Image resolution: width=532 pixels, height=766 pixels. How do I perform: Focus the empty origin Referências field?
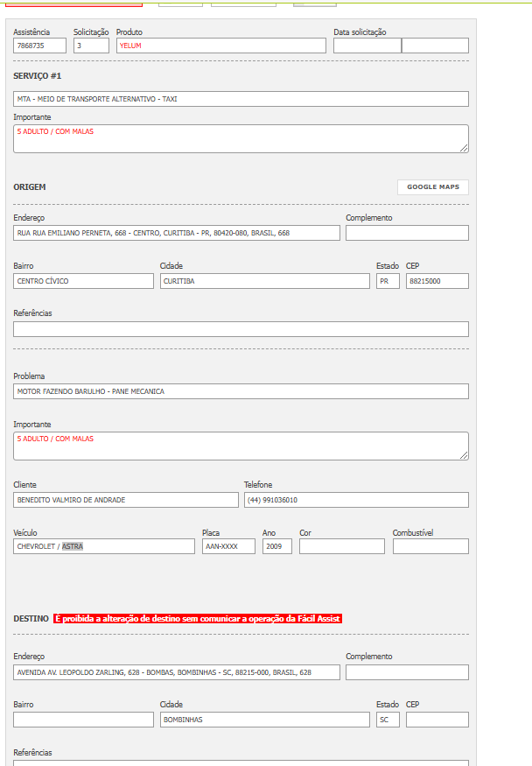[x=241, y=329]
